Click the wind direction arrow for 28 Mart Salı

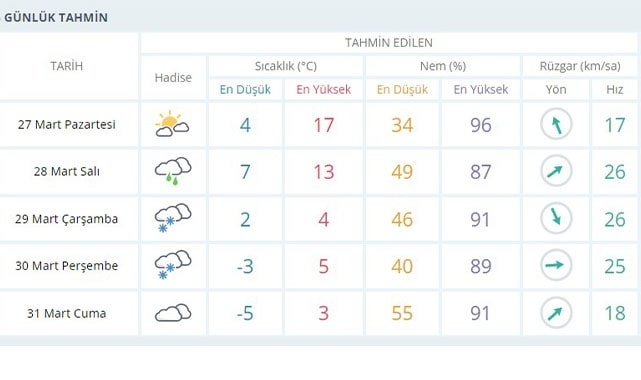pos(556,171)
